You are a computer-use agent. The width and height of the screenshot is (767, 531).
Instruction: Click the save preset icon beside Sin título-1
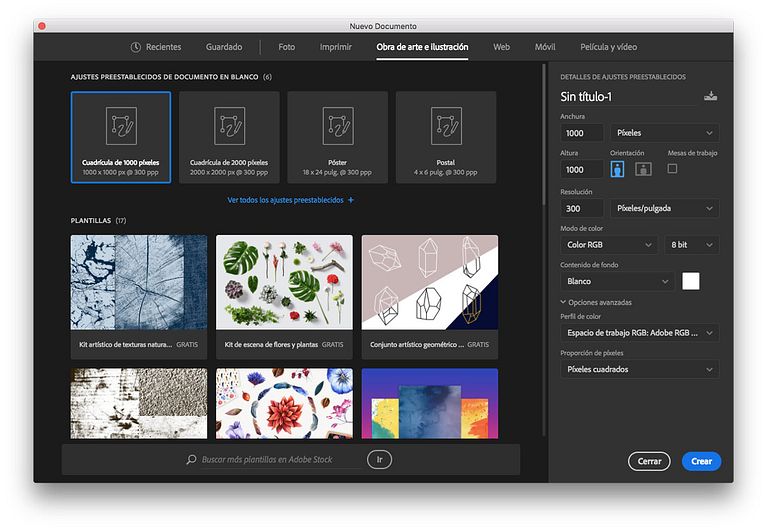point(710,96)
